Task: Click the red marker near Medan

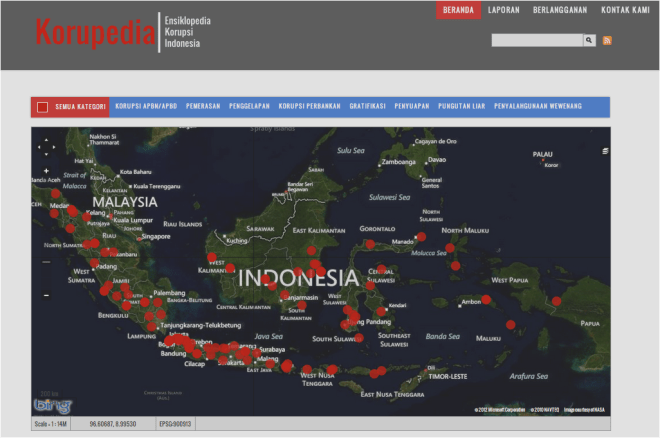Action: [55, 211]
